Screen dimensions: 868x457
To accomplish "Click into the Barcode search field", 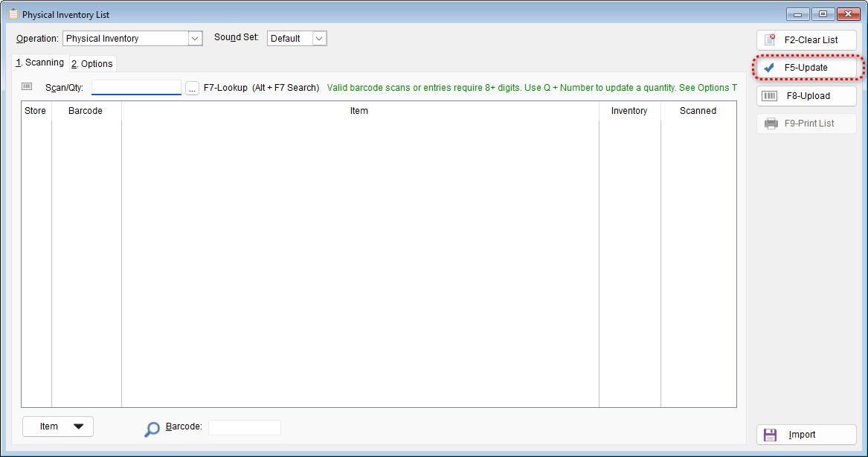I will tap(244, 427).
